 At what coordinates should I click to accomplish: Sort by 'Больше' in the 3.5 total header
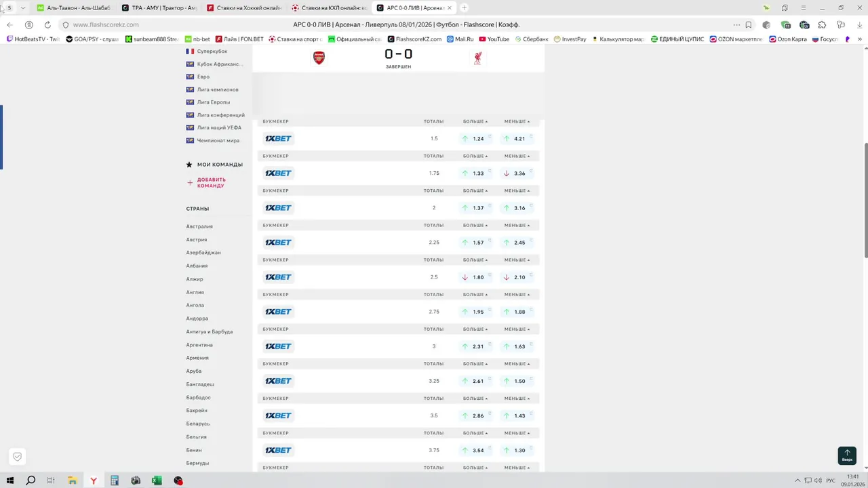point(475,399)
